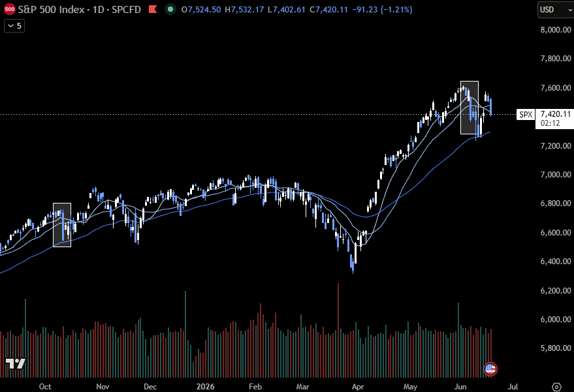574x392 pixels.
Task: Click the 7,800.00 price axis label
Action: [x=556, y=59]
